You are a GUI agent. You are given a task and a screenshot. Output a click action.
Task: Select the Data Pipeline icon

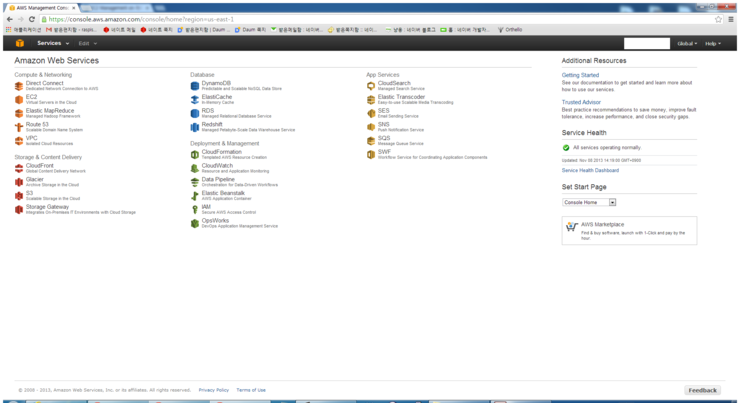coord(194,182)
